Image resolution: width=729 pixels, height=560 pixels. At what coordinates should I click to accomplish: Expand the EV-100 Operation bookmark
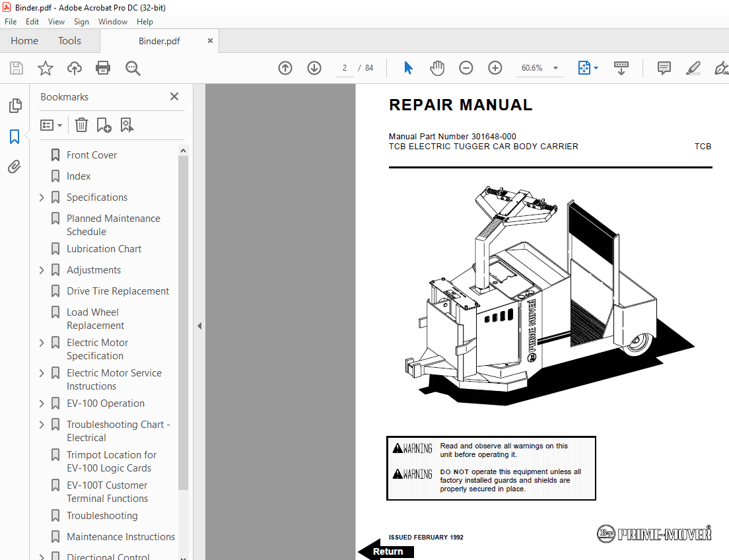(x=42, y=403)
